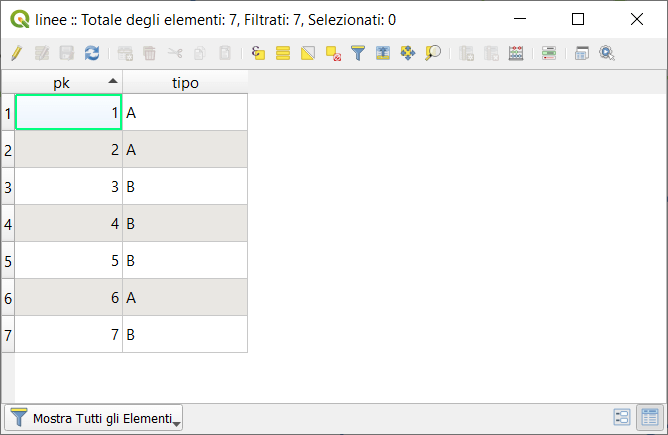Switch to table view
Image resolution: width=668 pixels, height=435 pixels.
(648, 418)
